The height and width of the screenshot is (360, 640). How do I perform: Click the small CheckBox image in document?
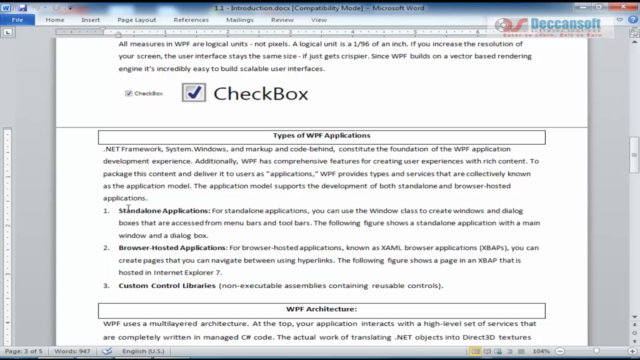pos(144,93)
